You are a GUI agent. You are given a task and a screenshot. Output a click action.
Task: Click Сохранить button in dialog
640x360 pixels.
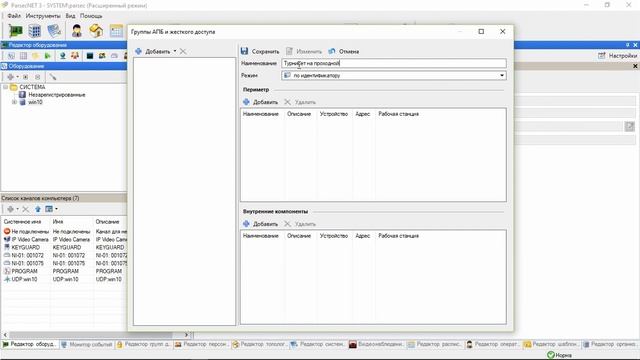(x=260, y=51)
